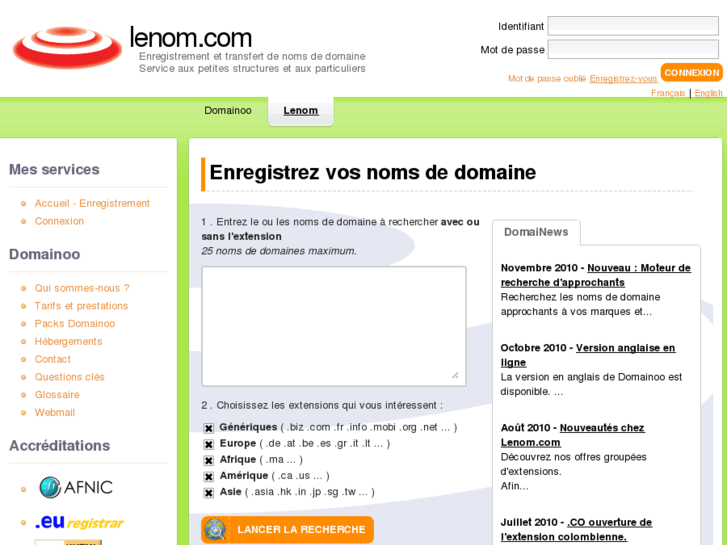This screenshot has height=545, width=727.
Task: Uncheck the Amérique extensions checkbox
Action: 209,476
